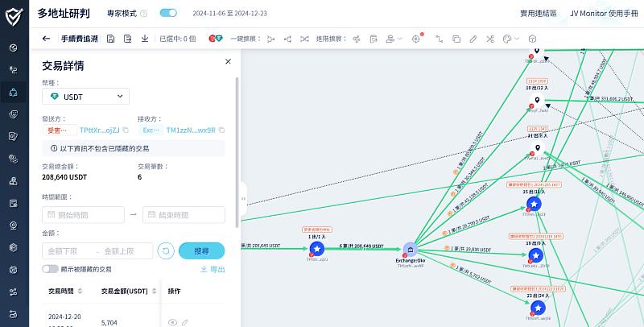
Task: Open the 實用連結區 menu
Action: (x=538, y=14)
